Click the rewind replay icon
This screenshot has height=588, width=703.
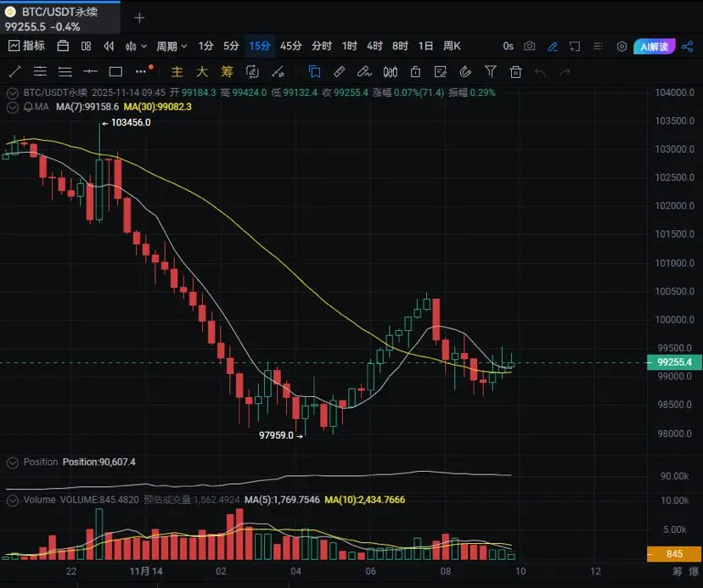[109, 46]
